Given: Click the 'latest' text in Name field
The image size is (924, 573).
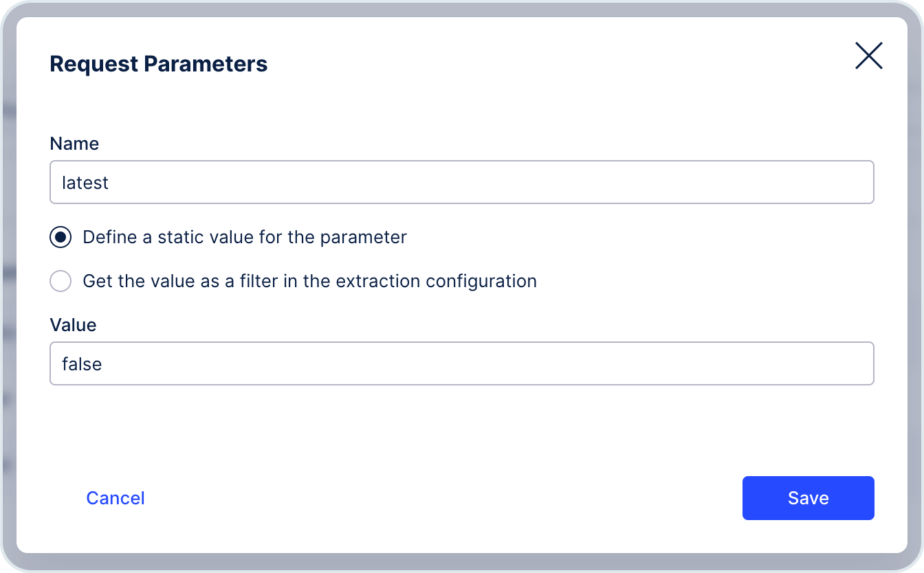Looking at the screenshot, I should tap(85, 183).
